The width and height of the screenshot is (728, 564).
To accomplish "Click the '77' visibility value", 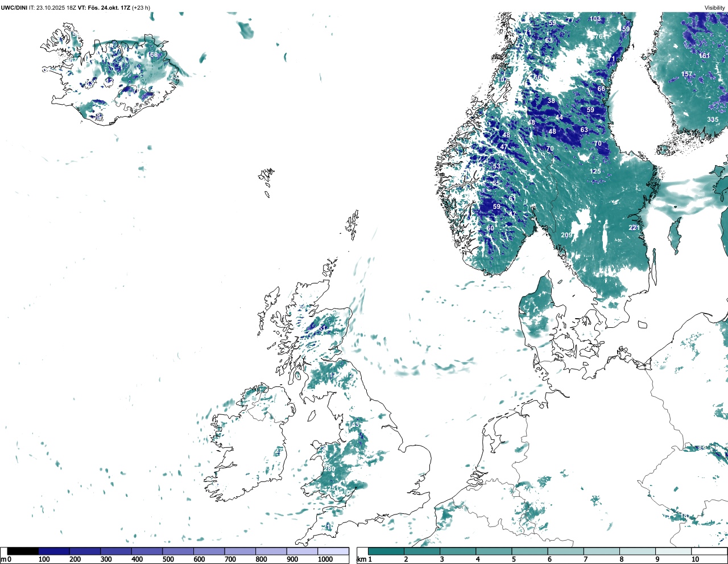I will click(x=570, y=20).
